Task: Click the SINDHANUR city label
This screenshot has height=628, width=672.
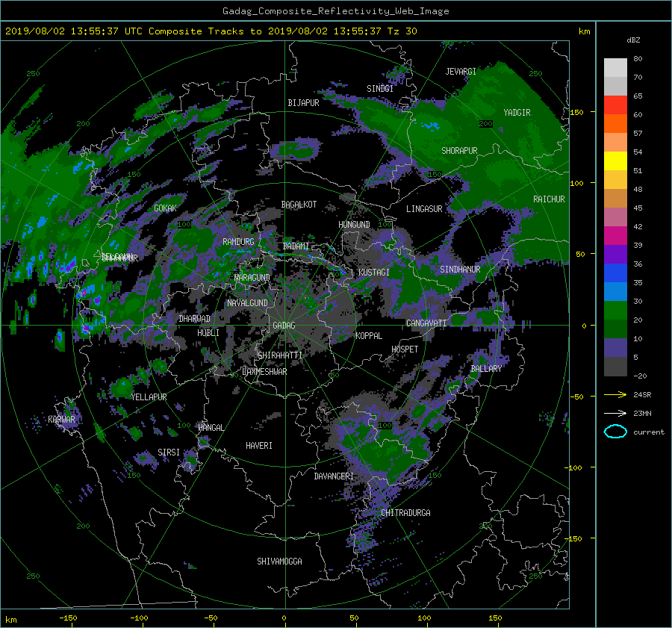Action: click(460, 270)
